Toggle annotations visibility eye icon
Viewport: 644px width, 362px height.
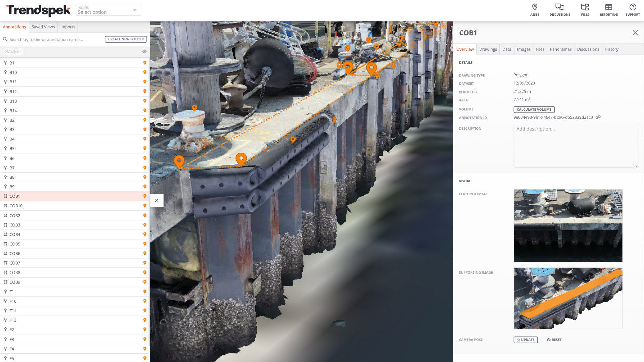click(x=144, y=51)
